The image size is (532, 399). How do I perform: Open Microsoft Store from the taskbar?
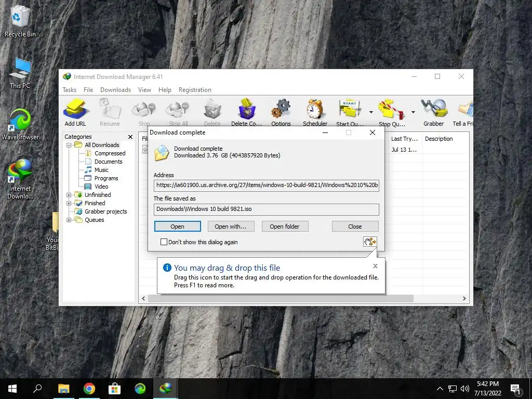point(115,389)
